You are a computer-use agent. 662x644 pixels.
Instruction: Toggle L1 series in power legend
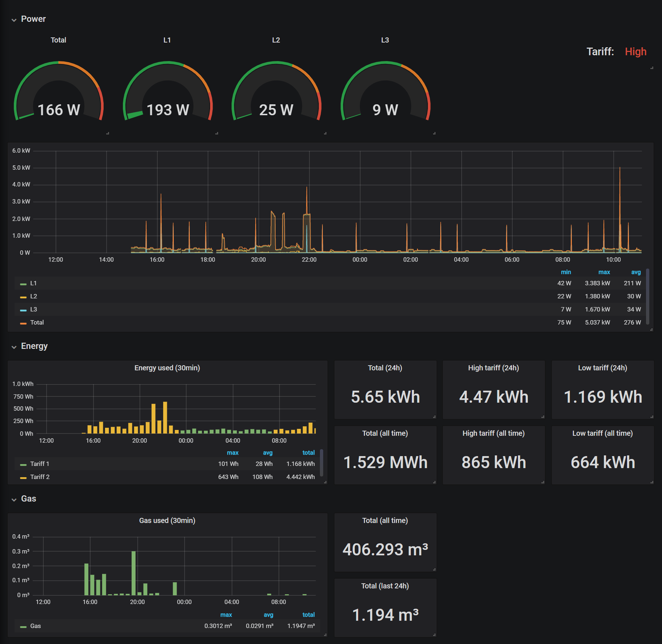pyautogui.click(x=33, y=283)
